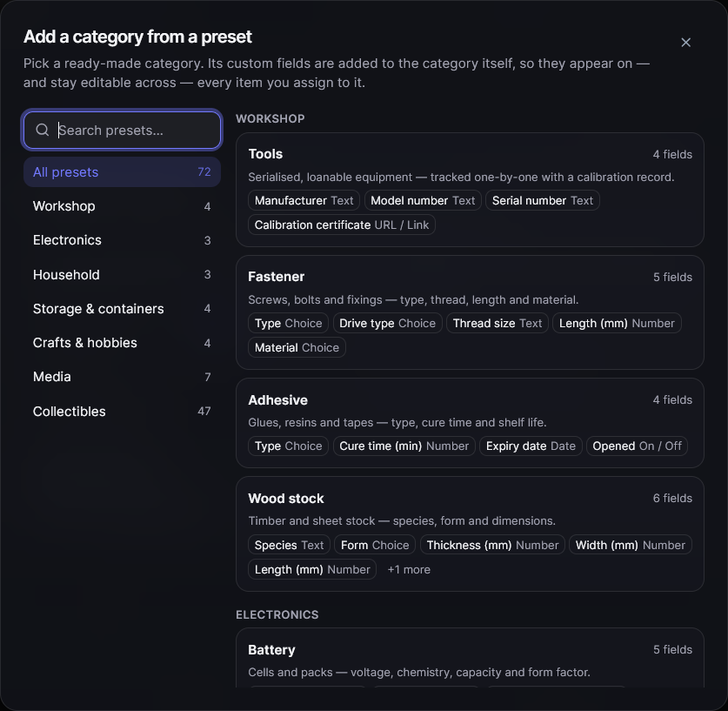
Task: Choose the Fastener preset card
Action: pos(470,312)
